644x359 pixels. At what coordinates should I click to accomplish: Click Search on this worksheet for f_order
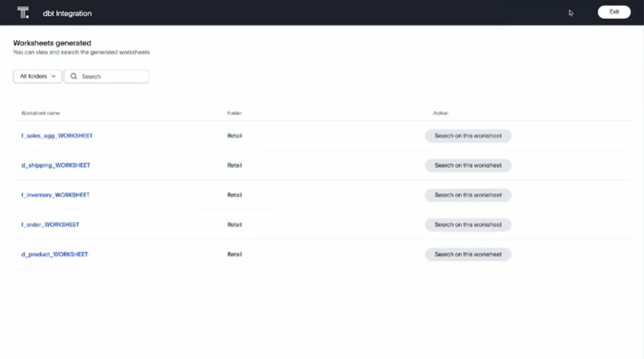pos(468,224)
